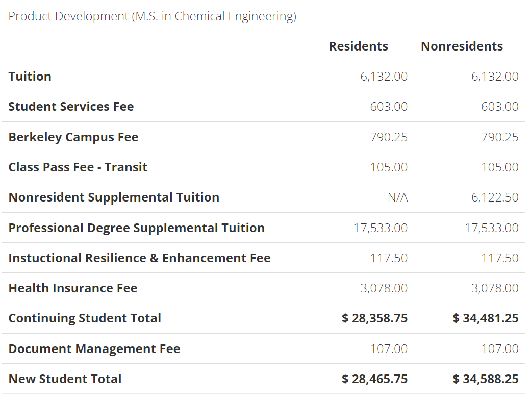
Task: Select the 790.25 value under Residents
Action: (389, 137)
